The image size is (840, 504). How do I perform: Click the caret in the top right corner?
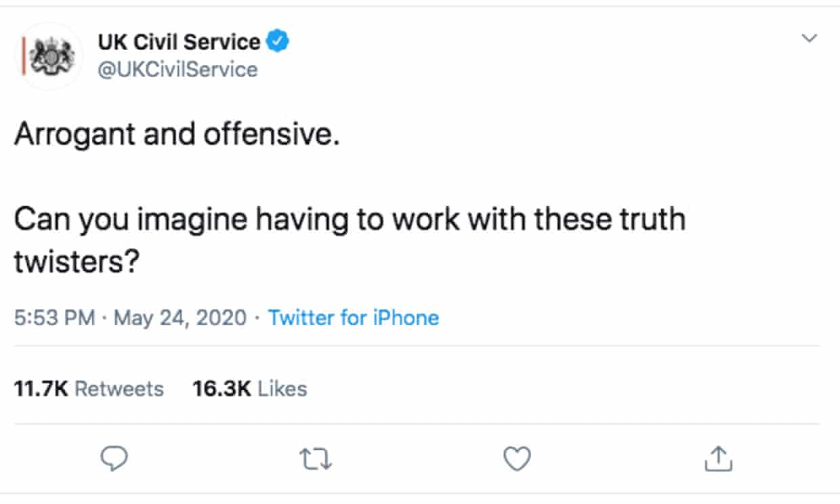tap(808, 39)
